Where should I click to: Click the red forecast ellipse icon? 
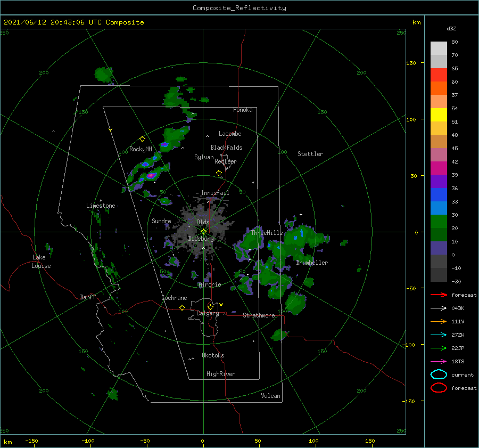point(439,388)
